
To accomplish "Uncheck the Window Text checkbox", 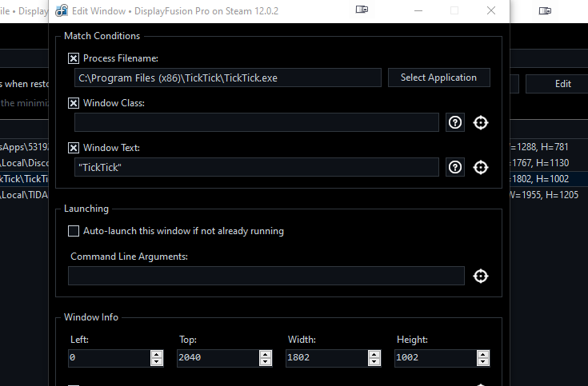I will [74, 148].
